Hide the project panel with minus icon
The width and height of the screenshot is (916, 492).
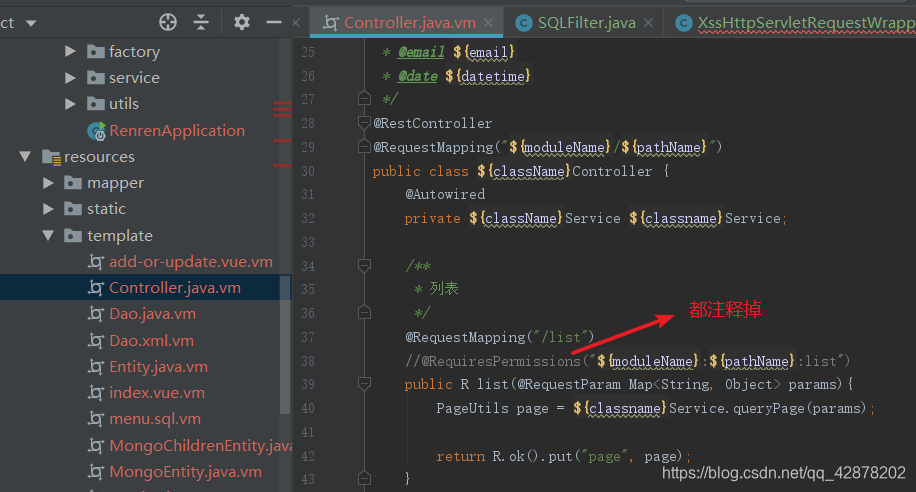273,22
